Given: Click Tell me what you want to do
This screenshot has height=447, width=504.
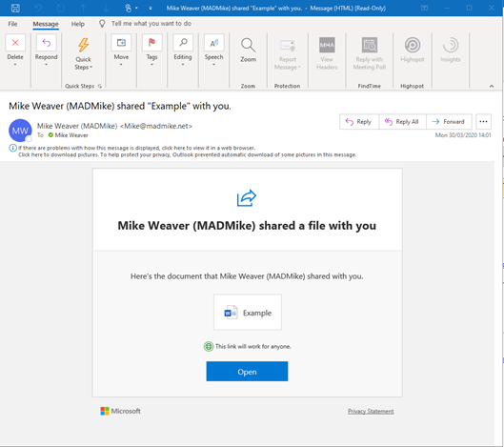Looking at the screenshot, I should 151,24.
